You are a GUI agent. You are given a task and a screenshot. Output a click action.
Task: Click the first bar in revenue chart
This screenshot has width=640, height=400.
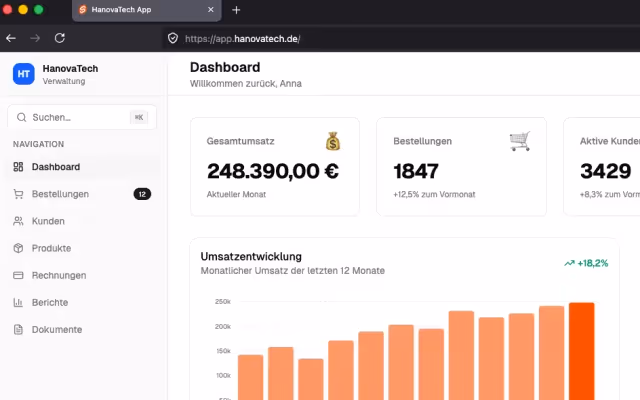pyautogui.click(x=251, y=377)
